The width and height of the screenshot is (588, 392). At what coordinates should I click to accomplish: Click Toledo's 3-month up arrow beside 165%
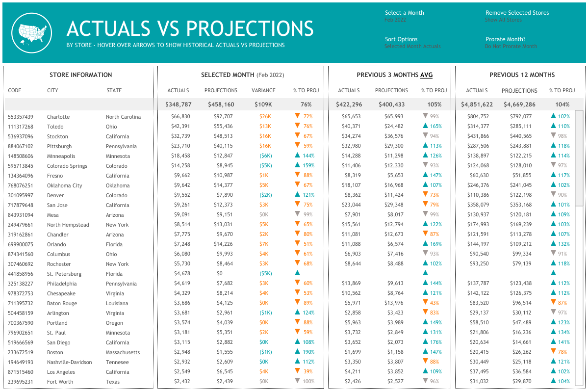pyautogui.click(x=425, y=126)
